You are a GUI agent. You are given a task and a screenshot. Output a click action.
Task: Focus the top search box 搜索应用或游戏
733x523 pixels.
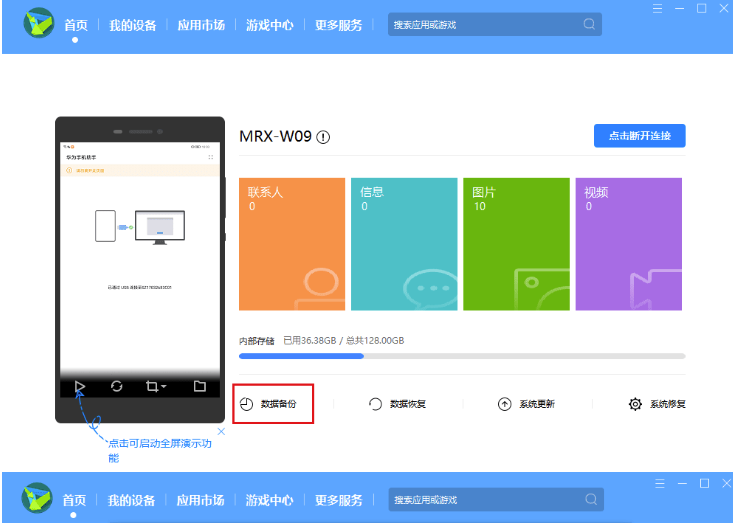[x=495, y=24]
